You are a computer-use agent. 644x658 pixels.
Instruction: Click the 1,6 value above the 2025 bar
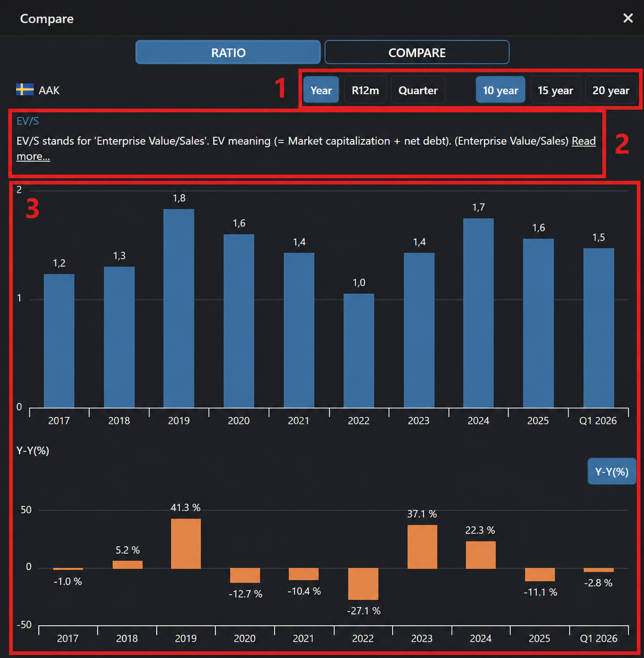pyautogui.click(x=539, y=228)
